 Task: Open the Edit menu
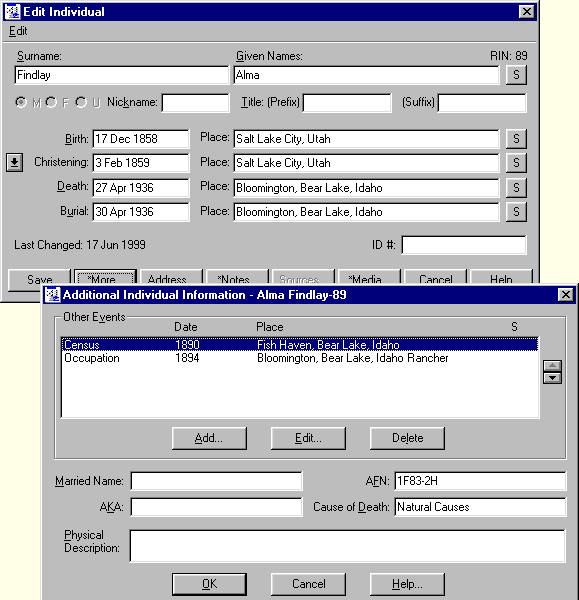click(18, 31)
